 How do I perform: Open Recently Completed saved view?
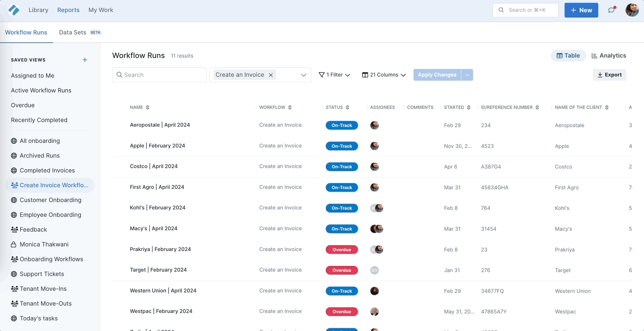point(39,120)
